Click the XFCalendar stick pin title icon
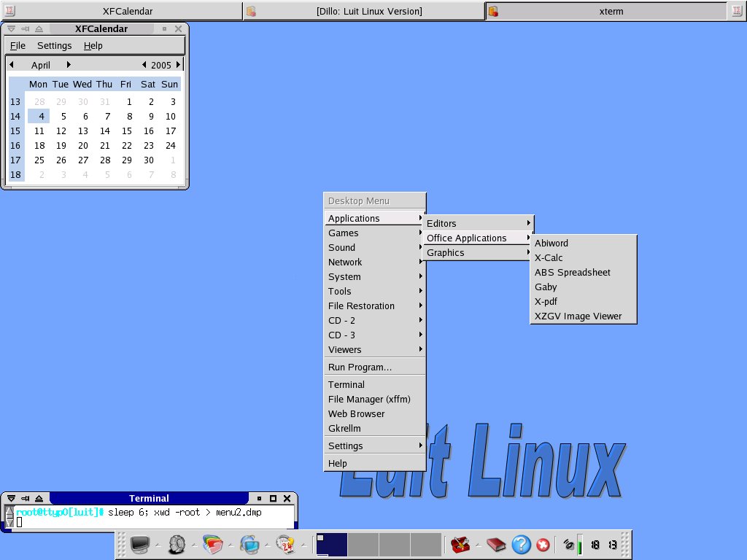 (26, 29)
